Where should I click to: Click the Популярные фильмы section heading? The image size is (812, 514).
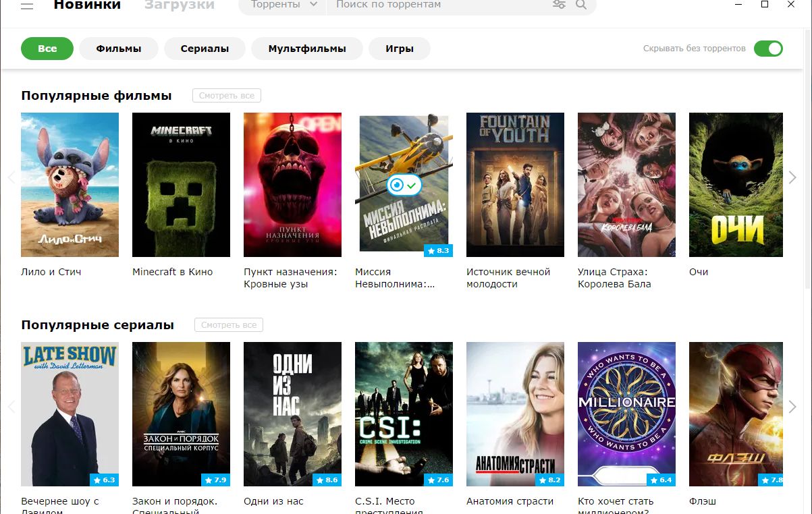point(97,96)
